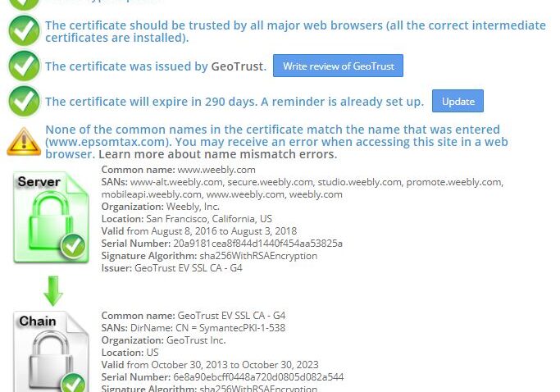Click the trusted by all major browsers message
Screen dimensions: 560x392
point(295,31)
